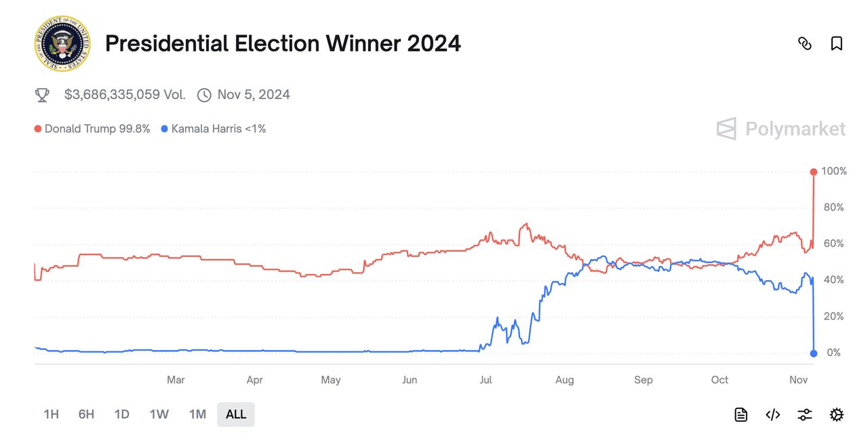Click the presidential seal market image

click(x=62, y=44)
